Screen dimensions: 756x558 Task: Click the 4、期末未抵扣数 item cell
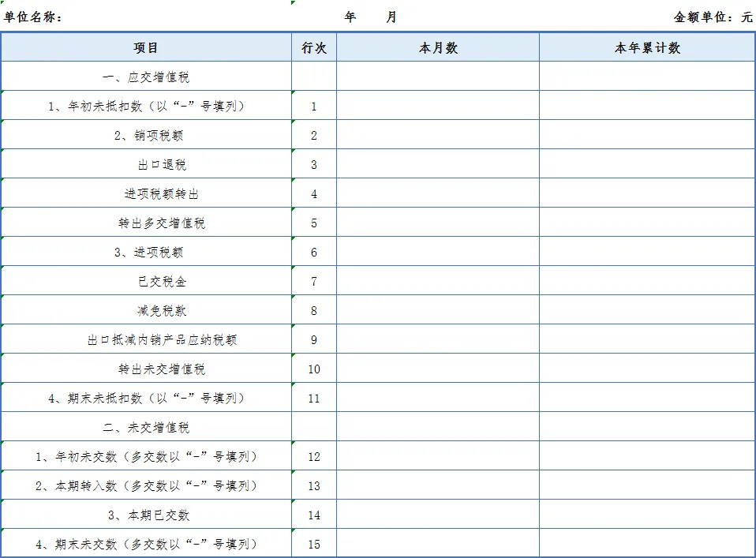[146, 398]
